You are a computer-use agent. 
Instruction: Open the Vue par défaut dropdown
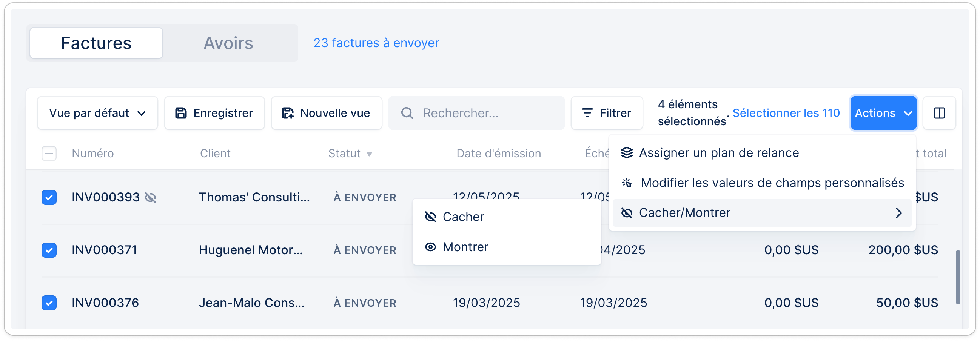97,113
